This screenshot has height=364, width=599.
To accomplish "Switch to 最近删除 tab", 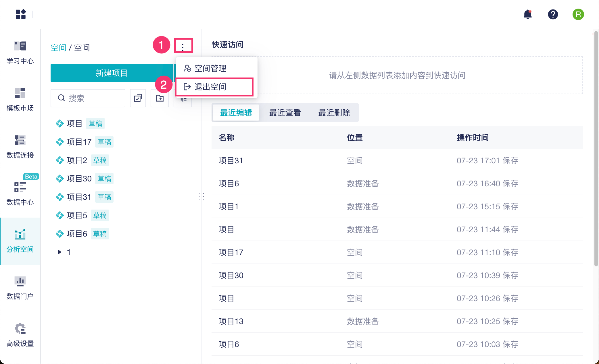I will pyautogui.click(x=334, y=113).
